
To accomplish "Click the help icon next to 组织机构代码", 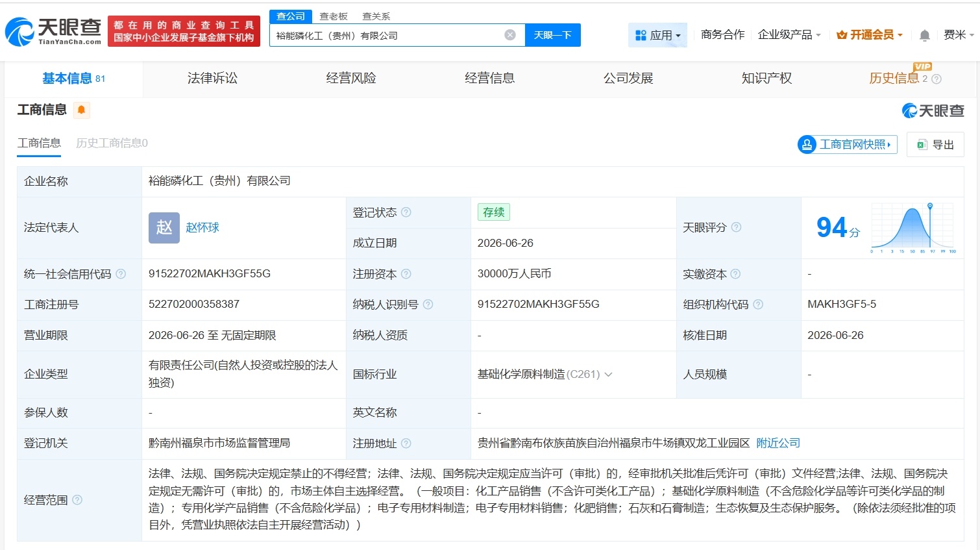I will point(758,305).
